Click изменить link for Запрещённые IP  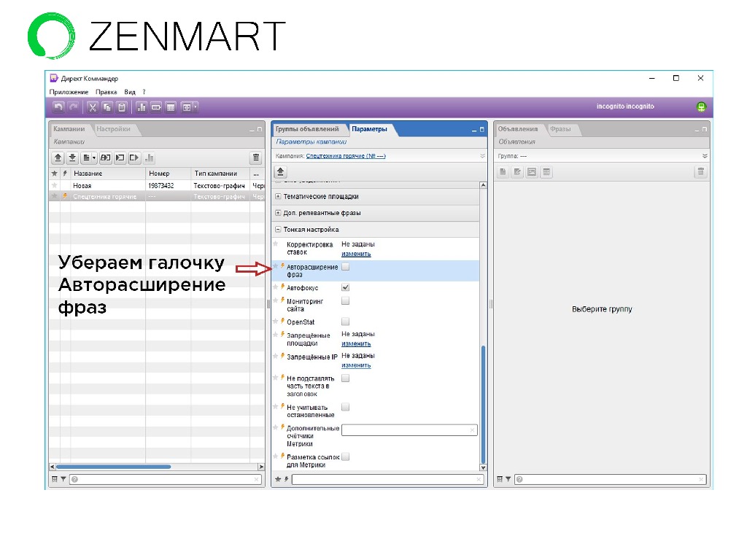coord(356,365)
